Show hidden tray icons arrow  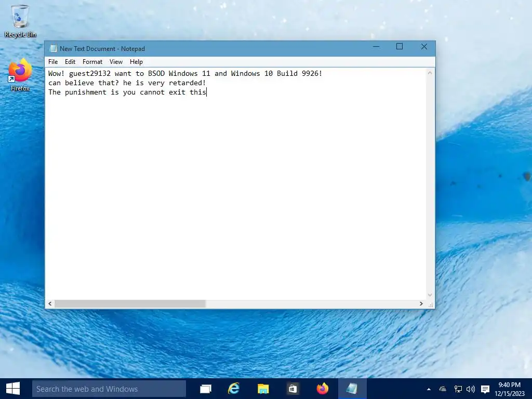[x=429, y=389]
